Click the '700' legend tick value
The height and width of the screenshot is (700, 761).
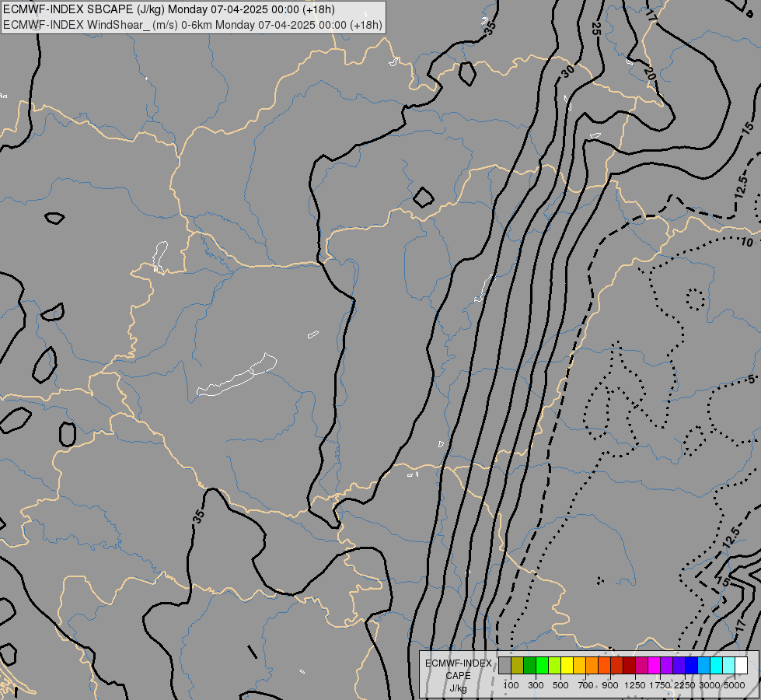586,685
